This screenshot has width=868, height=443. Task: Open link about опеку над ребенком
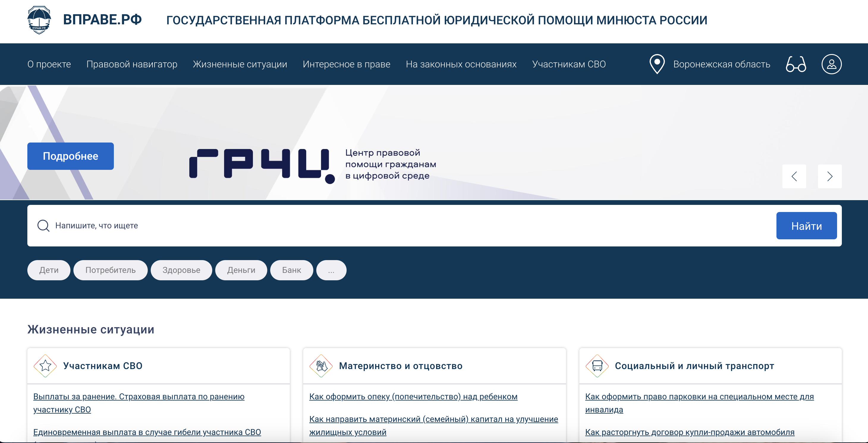[413, 397]
